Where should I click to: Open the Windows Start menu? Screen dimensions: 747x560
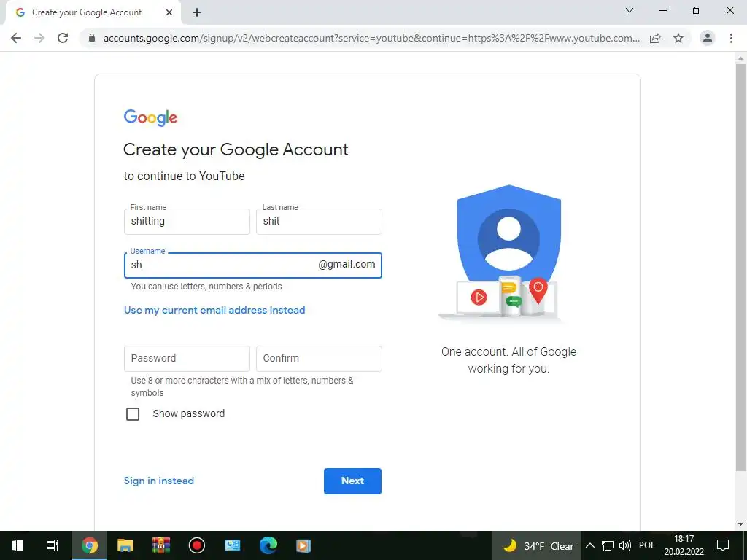click(18, 545)
